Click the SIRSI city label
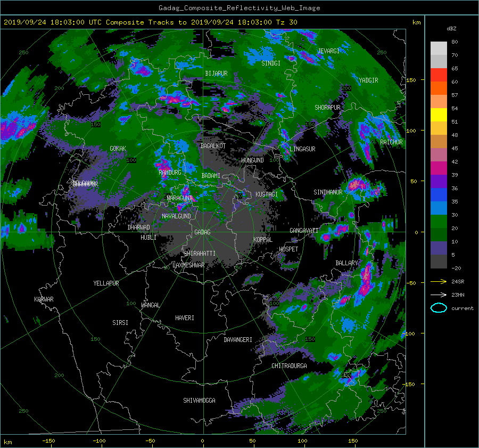The height and width of the screenshot is (448, 479). [120, 323]
